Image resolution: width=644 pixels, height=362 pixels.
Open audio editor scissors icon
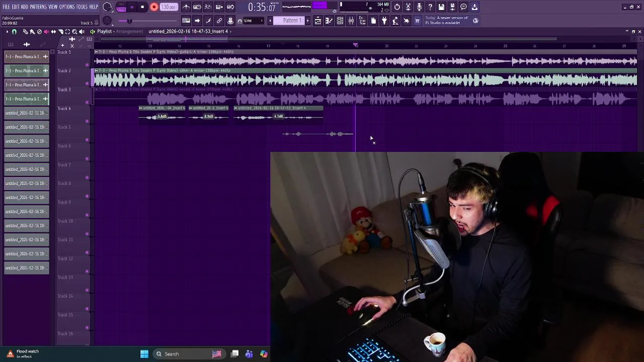click(408, 7)
